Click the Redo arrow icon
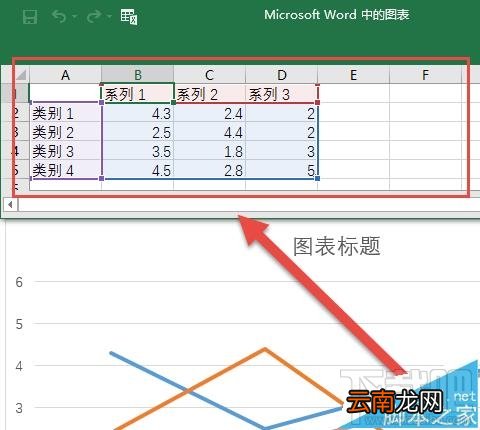 (x=94, y=16)
